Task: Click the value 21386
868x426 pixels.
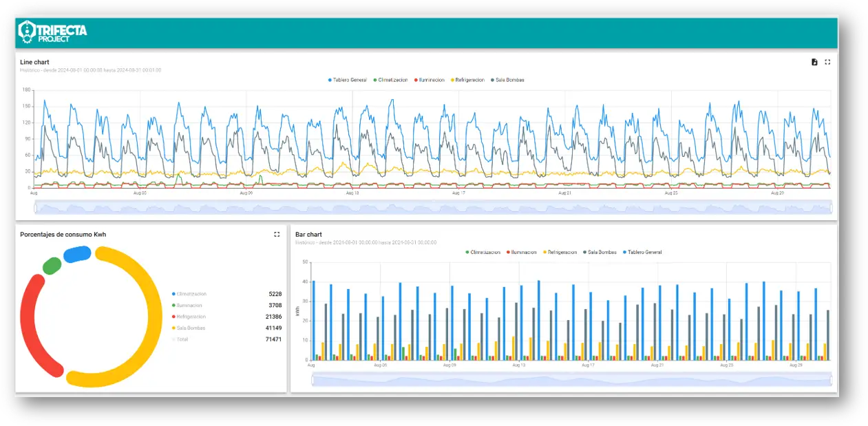Action: tap(273, 317)
